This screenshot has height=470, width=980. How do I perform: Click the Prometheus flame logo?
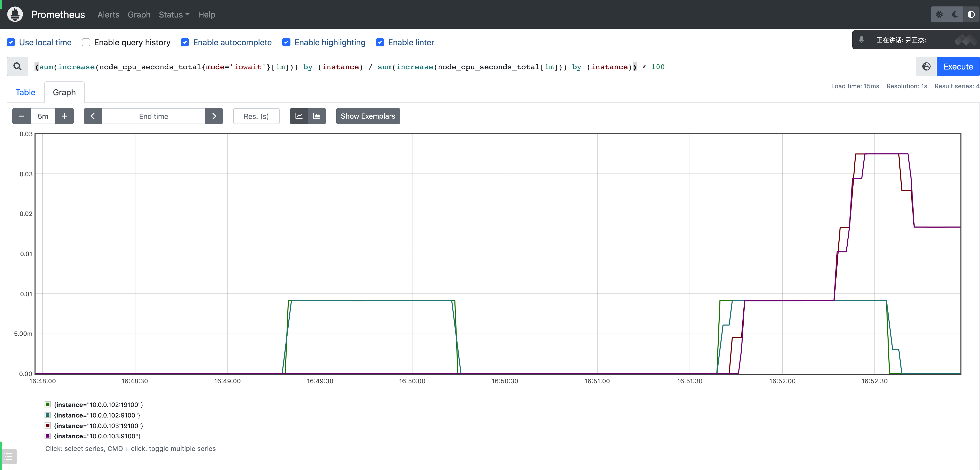pyautogui.click(x=15, y=14)
